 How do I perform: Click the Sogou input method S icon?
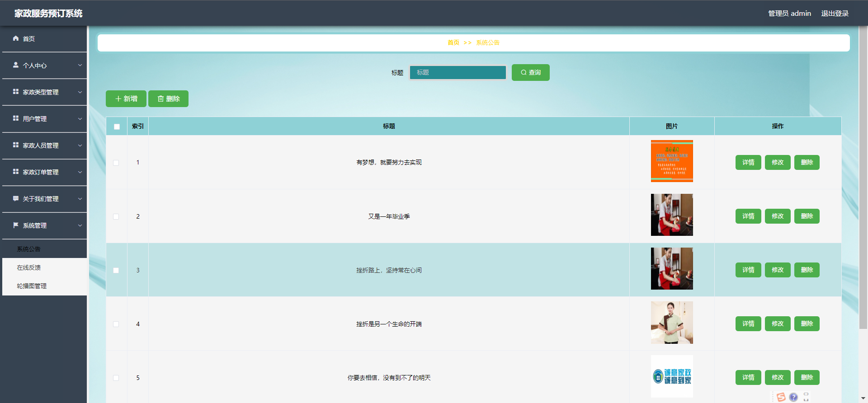coord(781,397)
